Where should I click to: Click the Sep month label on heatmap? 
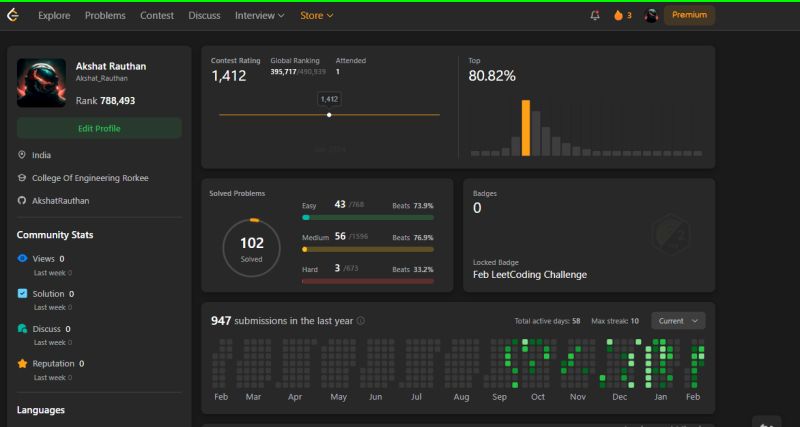coord(499,397)
